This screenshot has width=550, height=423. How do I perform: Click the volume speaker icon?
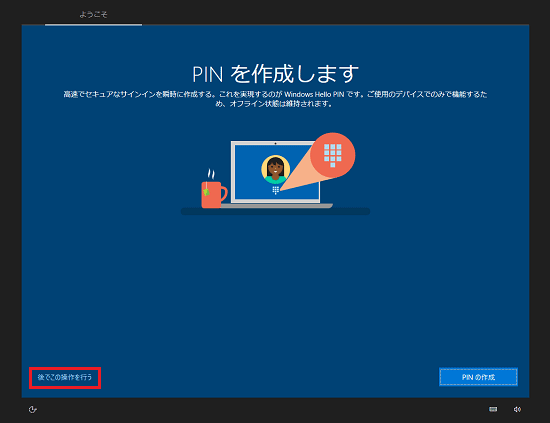coord(517,409)
